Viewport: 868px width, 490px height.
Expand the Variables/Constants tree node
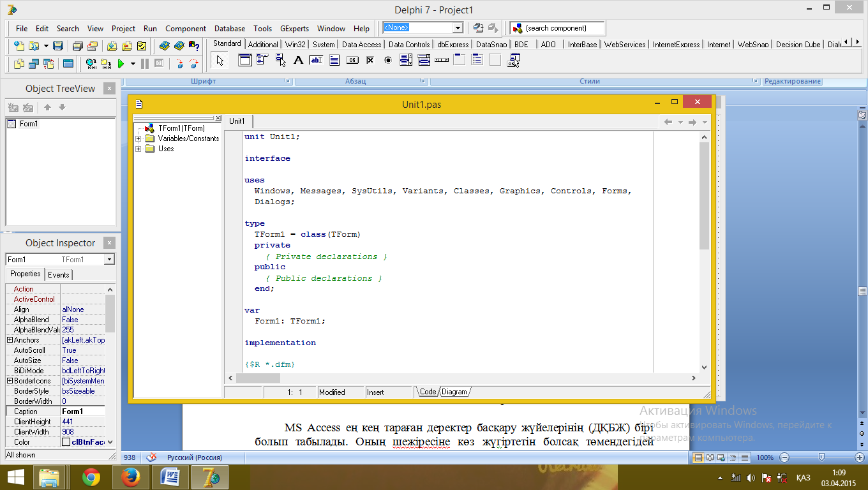(138, 138)
